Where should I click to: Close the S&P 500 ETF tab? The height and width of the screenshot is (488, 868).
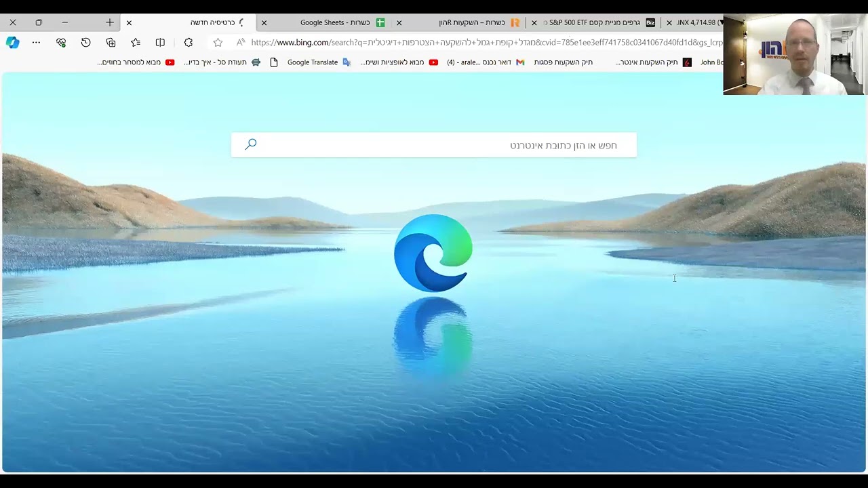tap(534, 22)
